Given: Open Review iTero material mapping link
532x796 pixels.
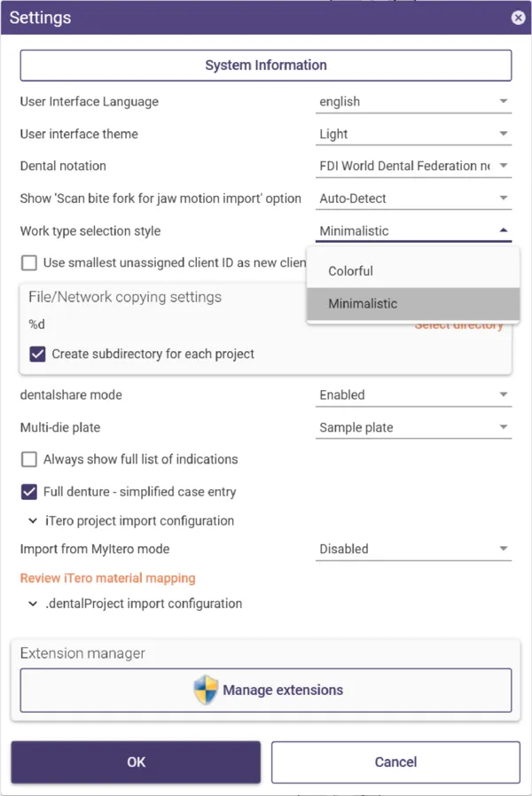Looking at the screenshot, I should pyautogui.click(x=107, y=578).
